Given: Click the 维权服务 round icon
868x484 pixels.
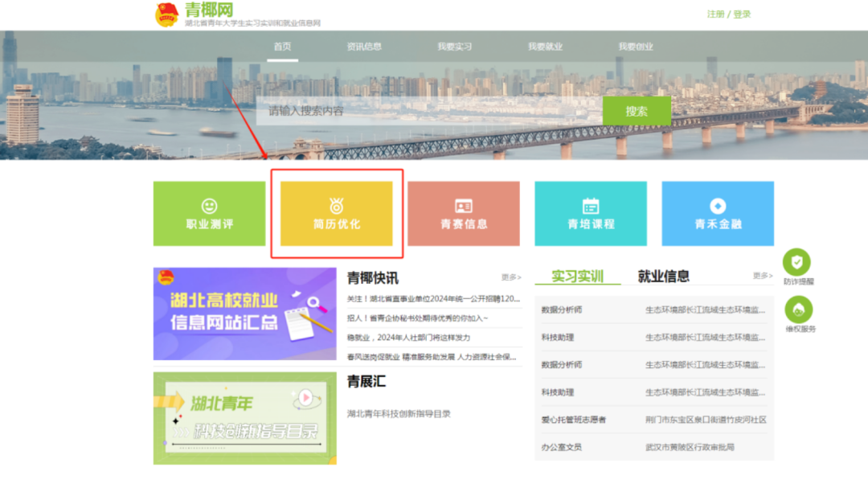Looking at the screenshot, I should point(798,310).
